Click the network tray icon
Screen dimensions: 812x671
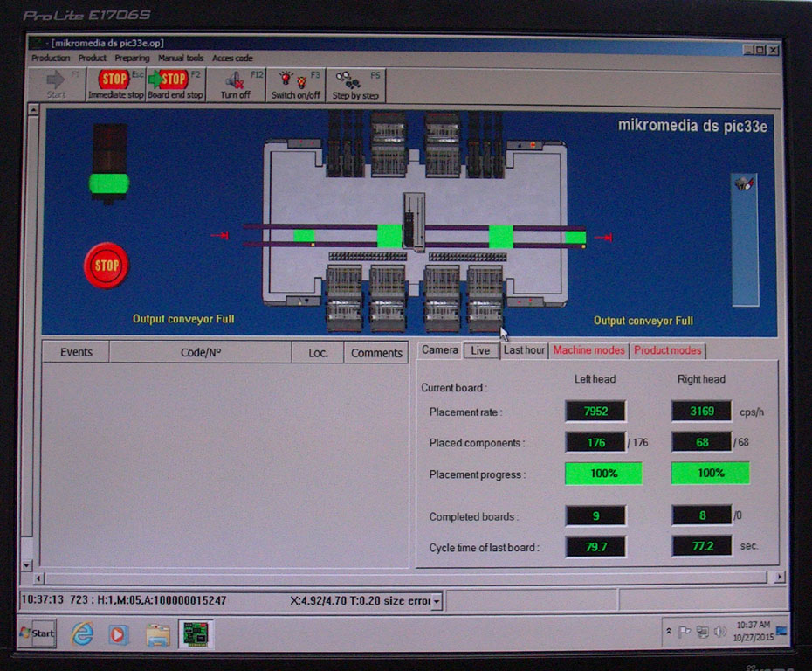(x=702, y=631)
